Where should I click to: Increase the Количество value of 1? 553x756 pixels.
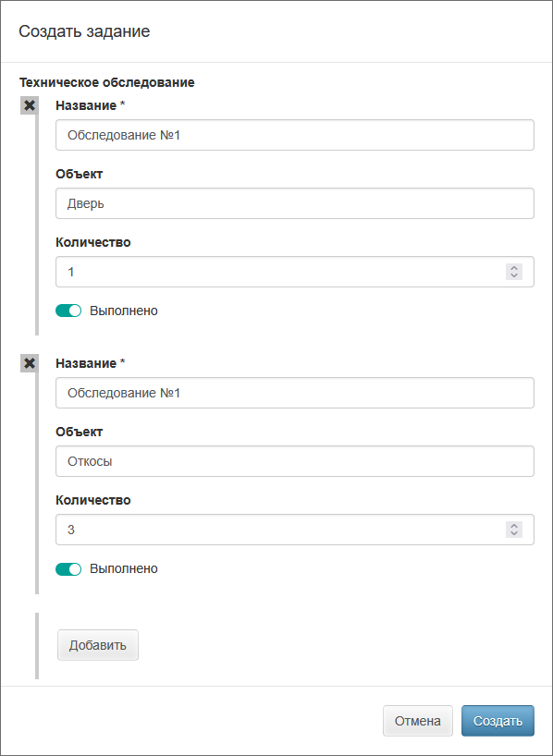[x=514, y=268]
